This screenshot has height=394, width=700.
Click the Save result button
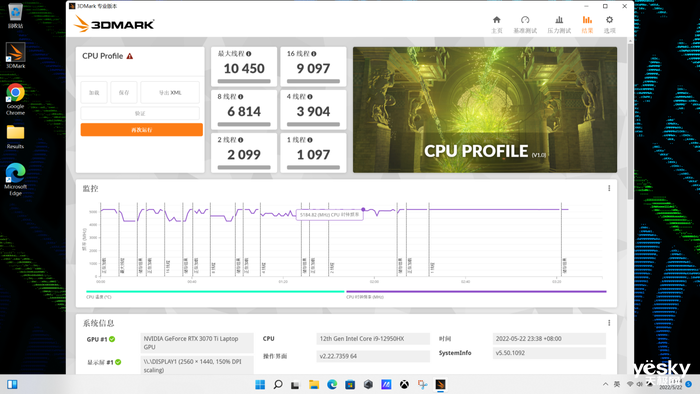coord(124,92)
